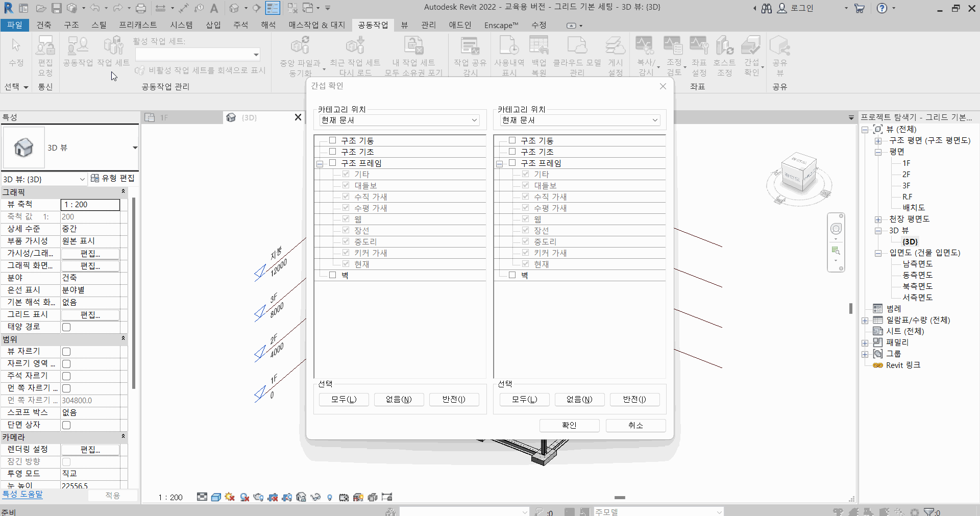Image resolution: width=980 pixels, height=516 pixels.
Task: Open the 삽입 ribbon tab
Action: [x=213, y=25]
